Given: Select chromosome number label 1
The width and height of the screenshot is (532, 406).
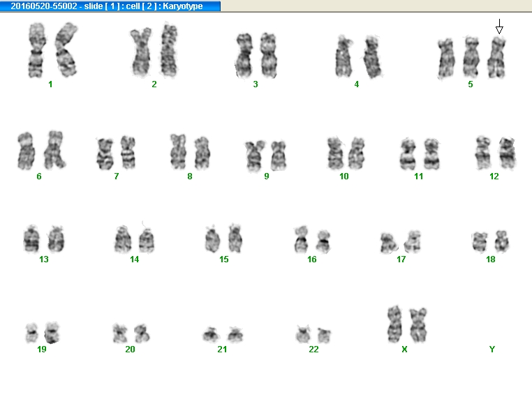Looking at the screenshot, I should tap(50, 84).
